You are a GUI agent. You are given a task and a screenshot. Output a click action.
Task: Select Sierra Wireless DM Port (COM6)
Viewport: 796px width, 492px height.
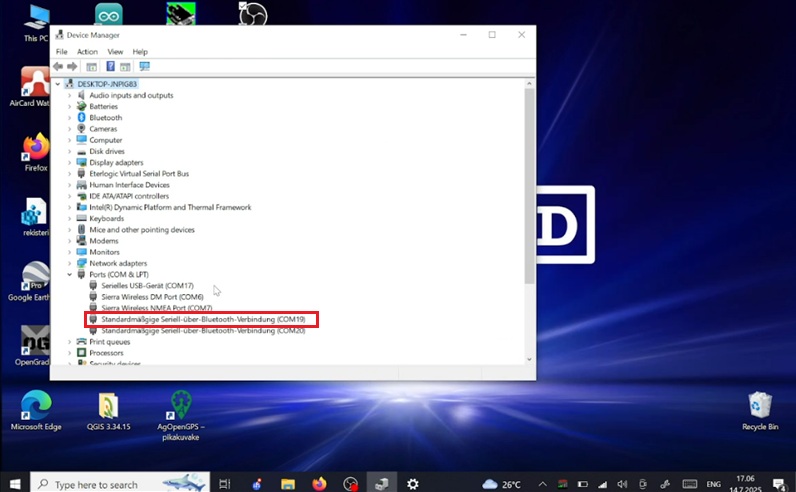[152, 297]
